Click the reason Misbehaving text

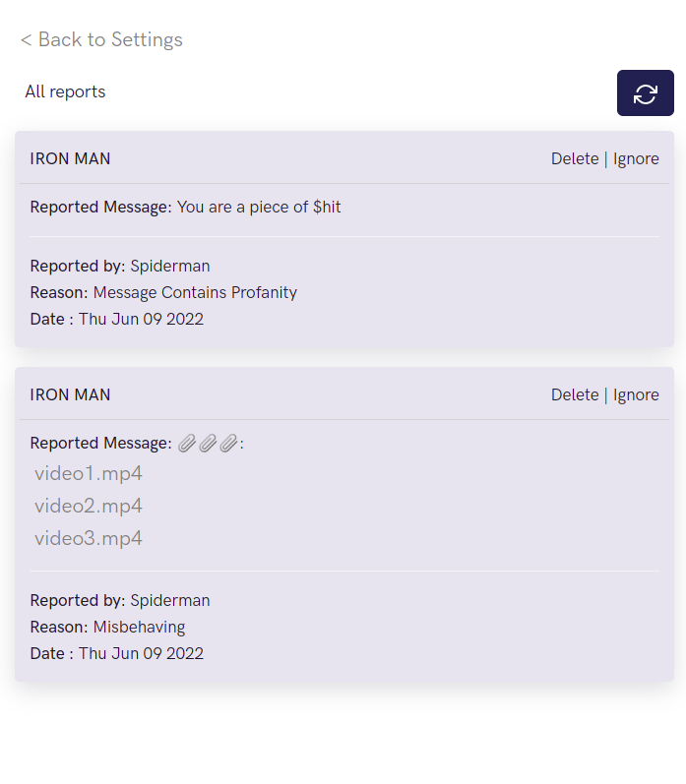click(x=139, y=627)
